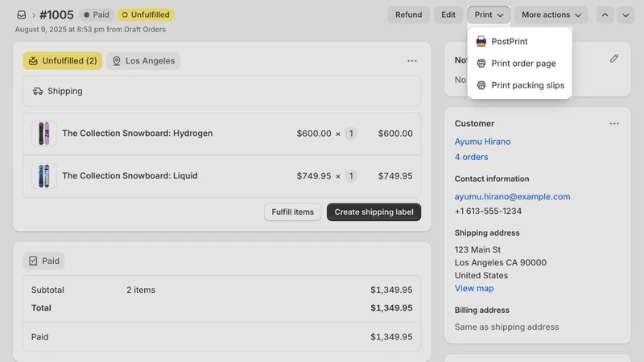Click the Paid status badge in header

97,14
